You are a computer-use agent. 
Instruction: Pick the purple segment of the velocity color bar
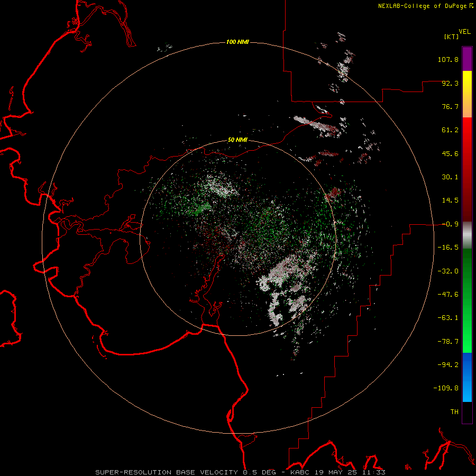[467, 59]
